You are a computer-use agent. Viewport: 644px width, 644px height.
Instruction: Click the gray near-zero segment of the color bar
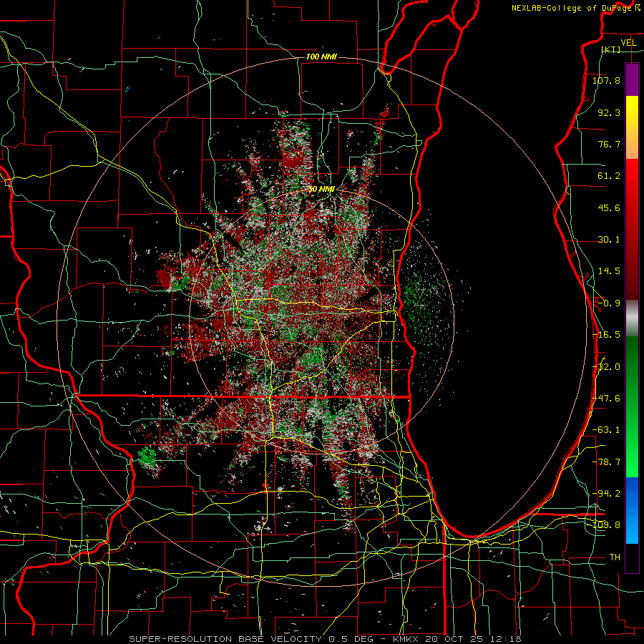(632, 318)
